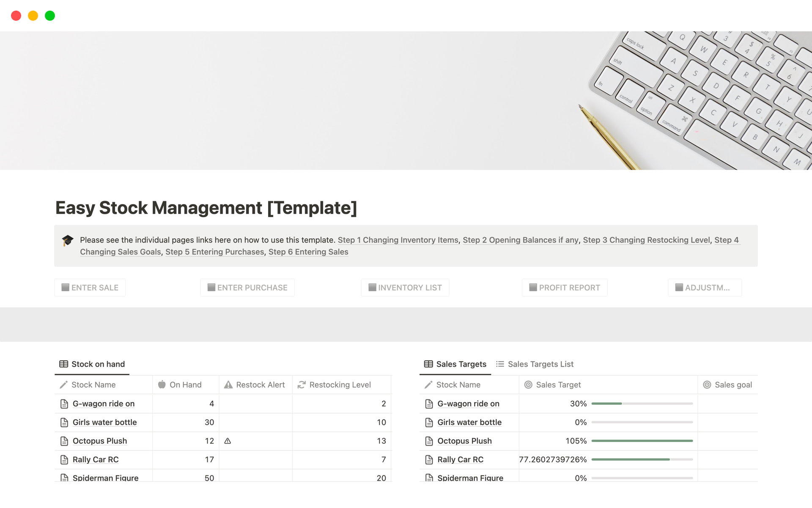Open Step 1 Changing Inventory Items link

(398, 240)
